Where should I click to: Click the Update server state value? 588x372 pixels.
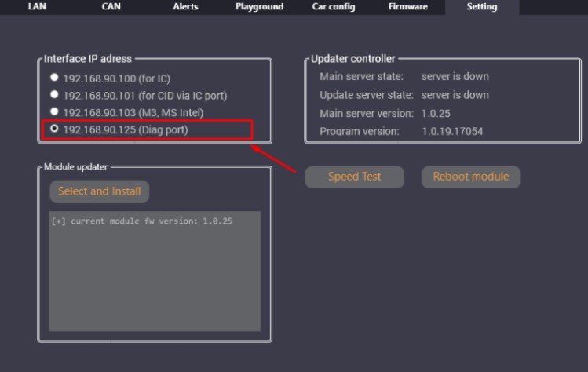[x=455, y=95]
